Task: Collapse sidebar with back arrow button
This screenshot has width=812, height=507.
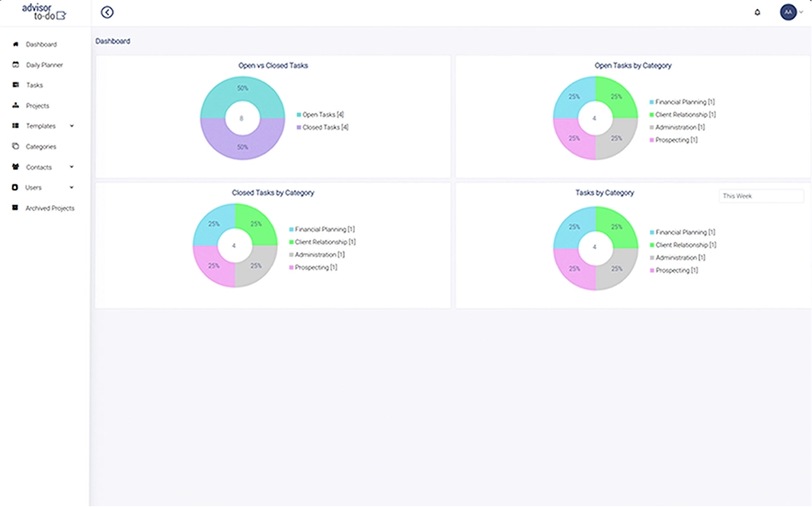Action: click(107, 12)
